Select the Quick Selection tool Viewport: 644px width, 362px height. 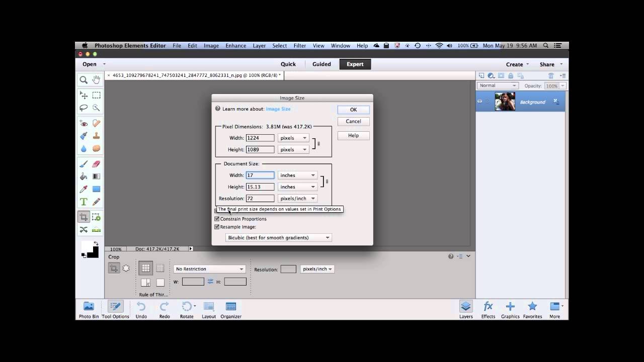coord(96,108)
